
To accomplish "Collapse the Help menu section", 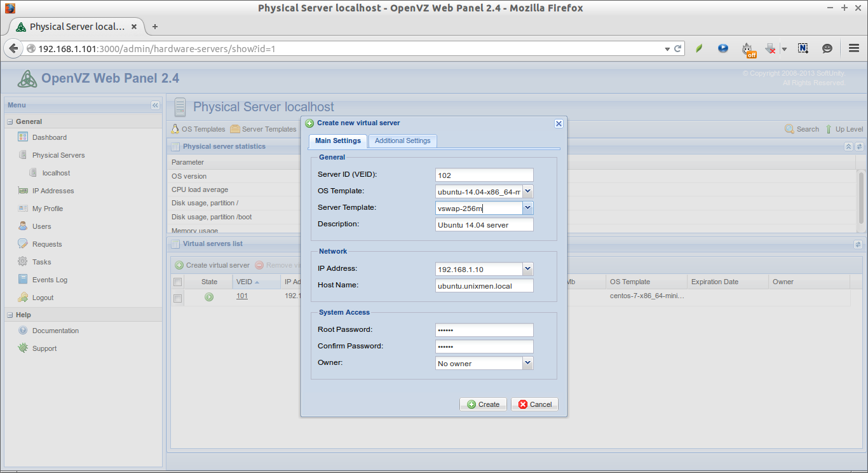I will tap(10, 315).
